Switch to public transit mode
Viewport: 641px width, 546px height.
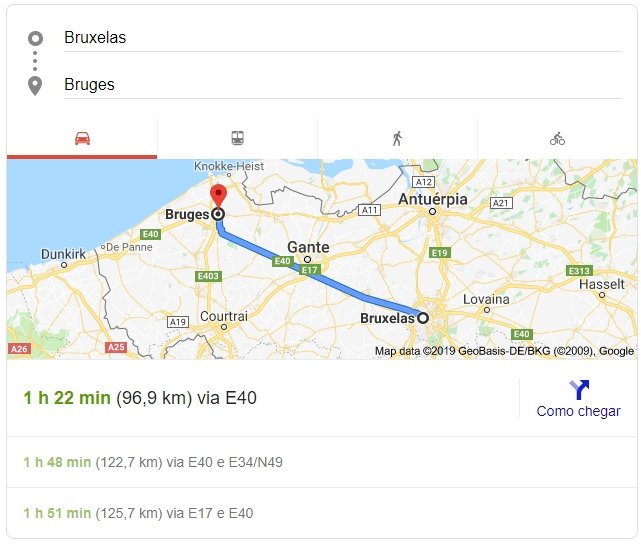[x=237, y=139]
